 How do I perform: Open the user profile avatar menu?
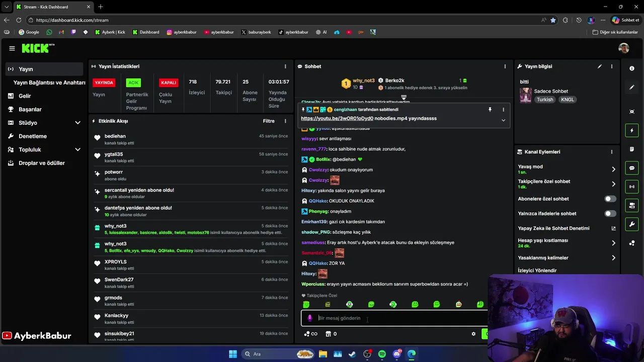[624, 48]
